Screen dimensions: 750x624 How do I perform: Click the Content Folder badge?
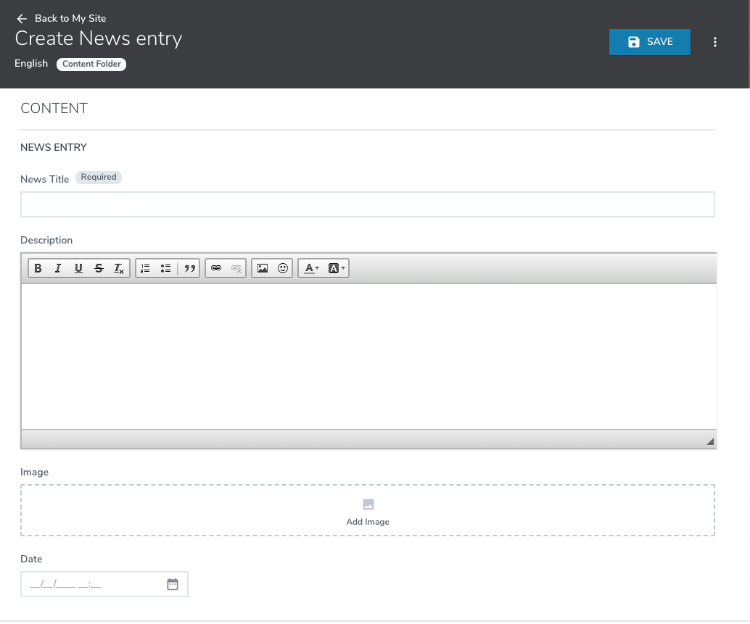point(91,64)
